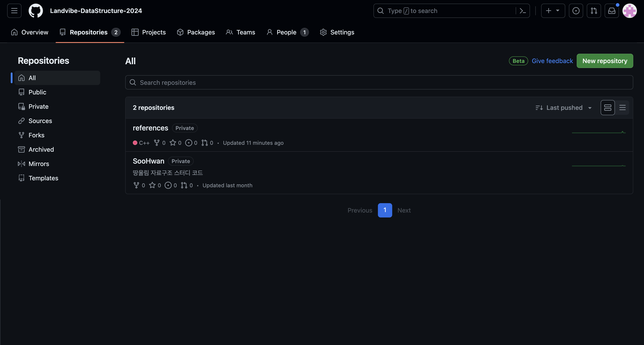Click star icon on SooHwan row

click(x=152, y=185)
